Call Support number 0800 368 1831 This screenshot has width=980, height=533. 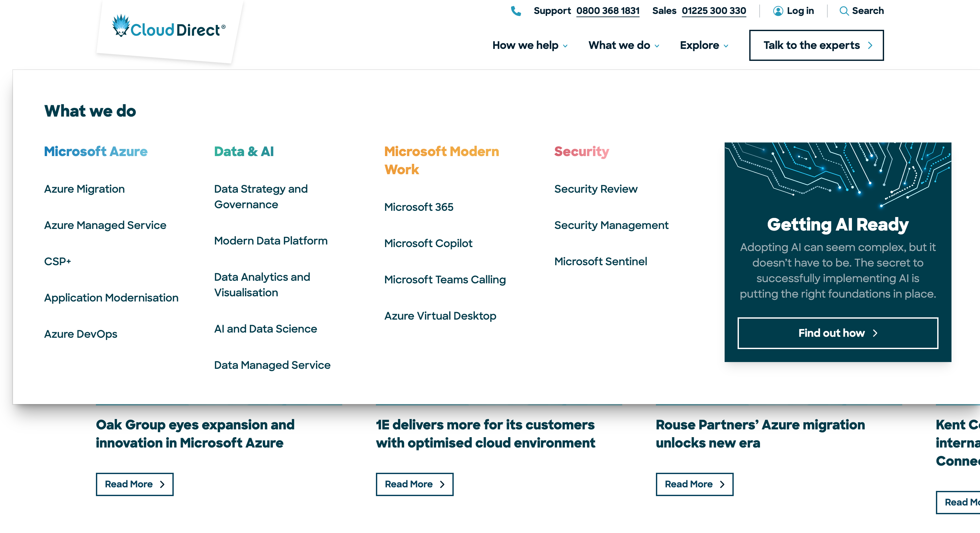pos(608,11)
